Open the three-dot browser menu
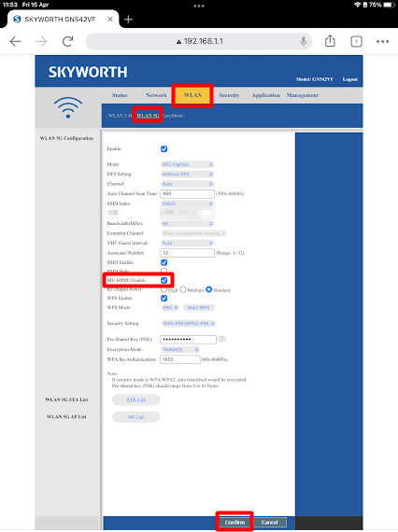 click(382, 41)
